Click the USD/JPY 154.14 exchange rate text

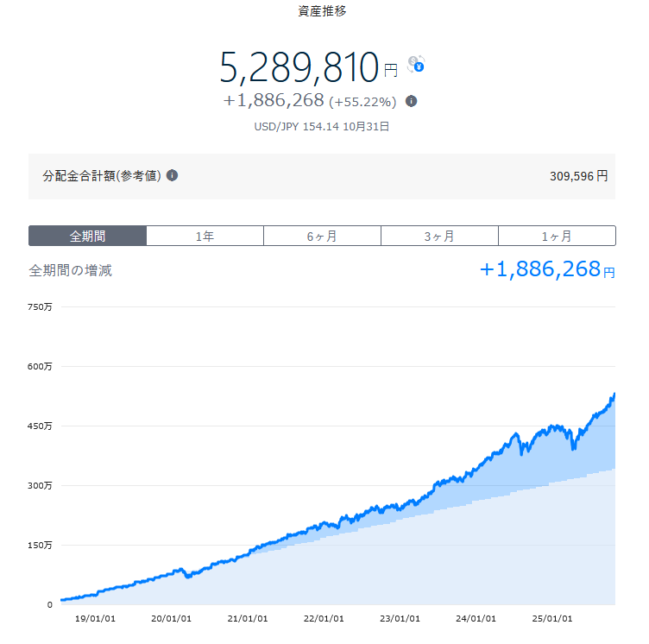(x=322, y=126)
